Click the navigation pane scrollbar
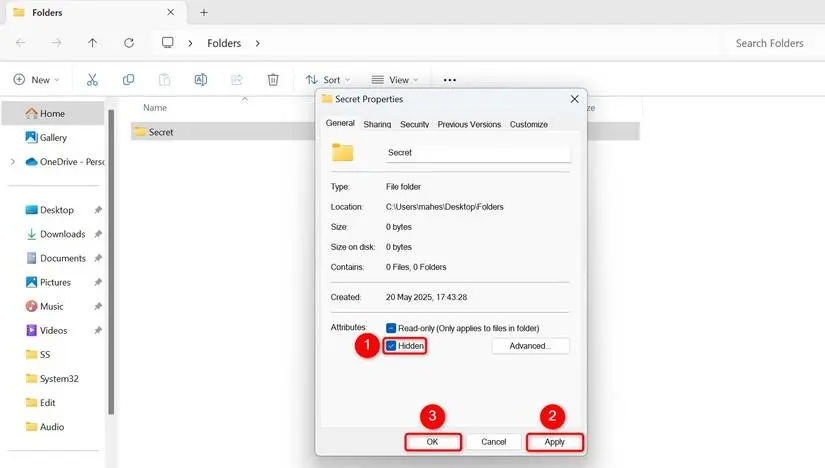825x468 pixels. pos(111,262)
